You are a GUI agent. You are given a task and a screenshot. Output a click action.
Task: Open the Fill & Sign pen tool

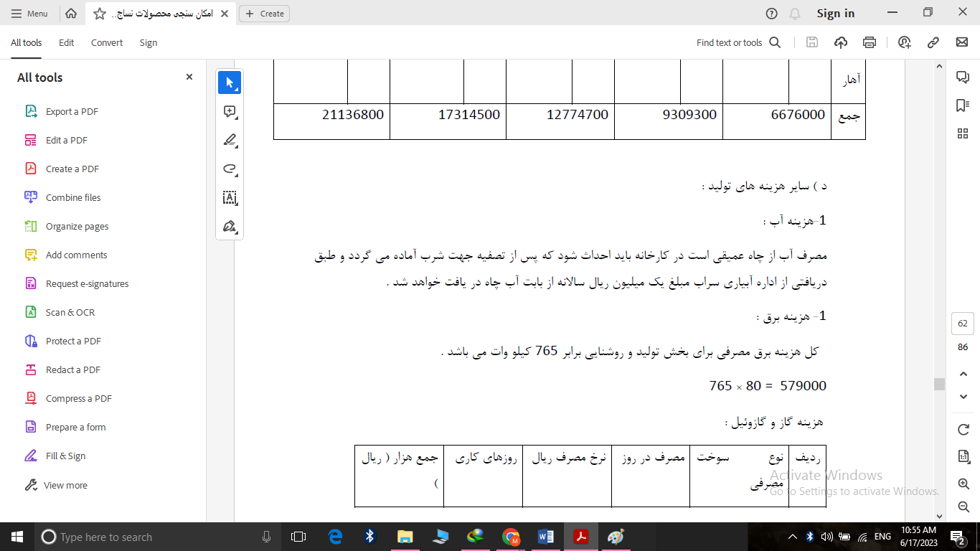[x=229, y=227]
